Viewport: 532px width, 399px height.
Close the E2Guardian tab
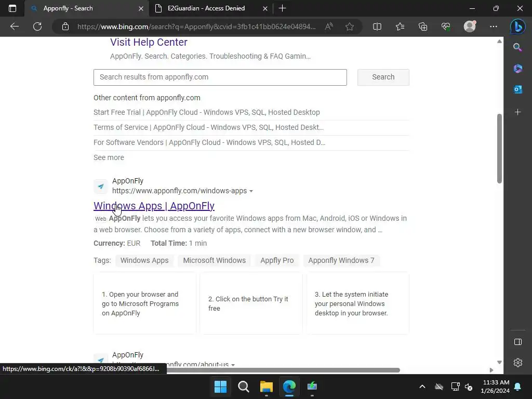(265, 8)
